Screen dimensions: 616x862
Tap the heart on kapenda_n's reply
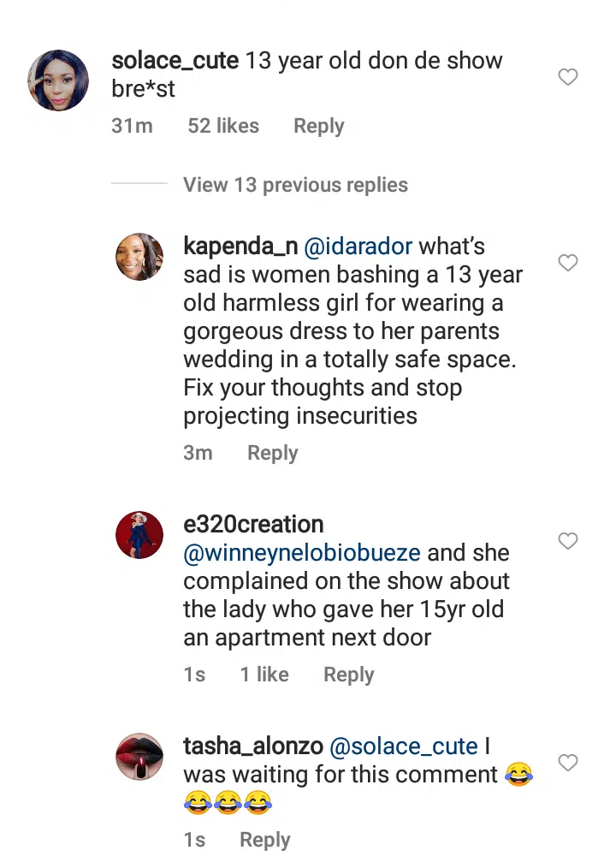567,263
